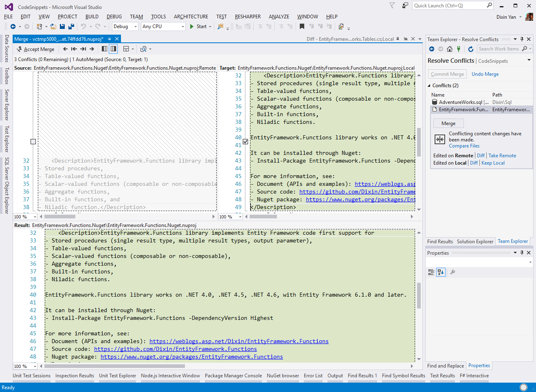The height and width of the screenshot is (392, 536).
Task: Click the Start debugging button
Action: click(x=198, y=26)
